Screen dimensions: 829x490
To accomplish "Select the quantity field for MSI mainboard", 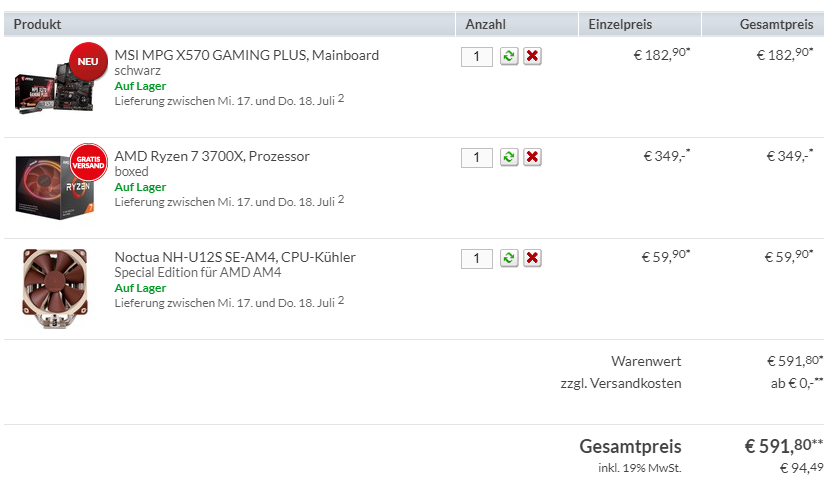I will point(477,57).
